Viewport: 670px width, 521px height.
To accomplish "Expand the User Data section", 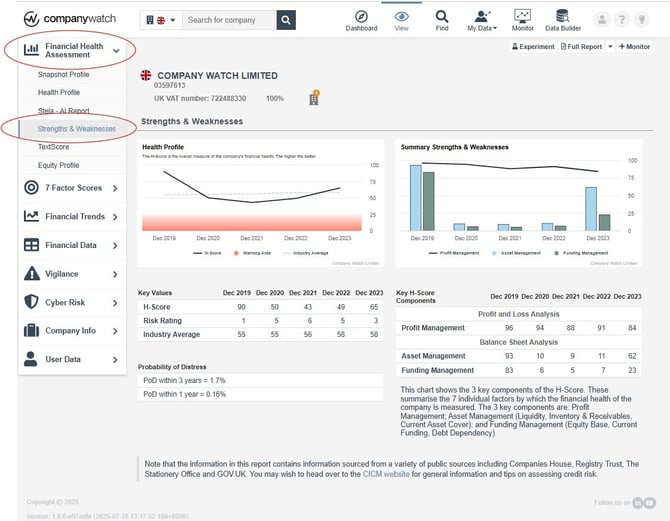I will click(x=115, y=359).
